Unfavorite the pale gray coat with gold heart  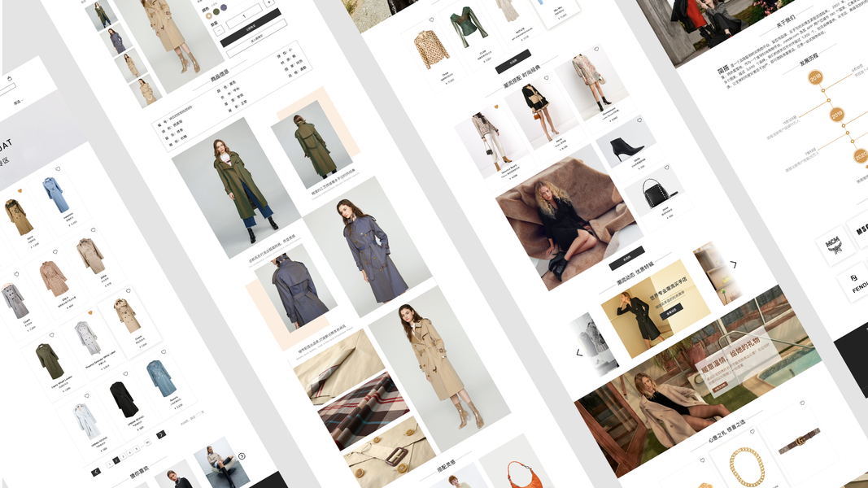click(89, 312)
